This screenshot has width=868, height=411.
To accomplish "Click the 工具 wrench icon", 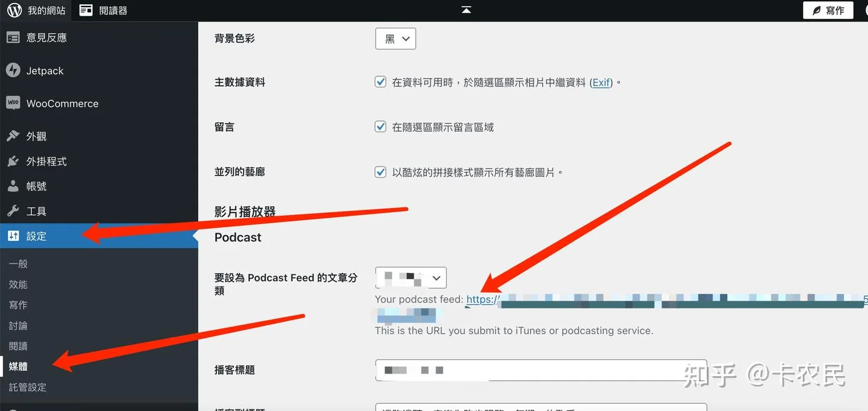I will [13, 211].
